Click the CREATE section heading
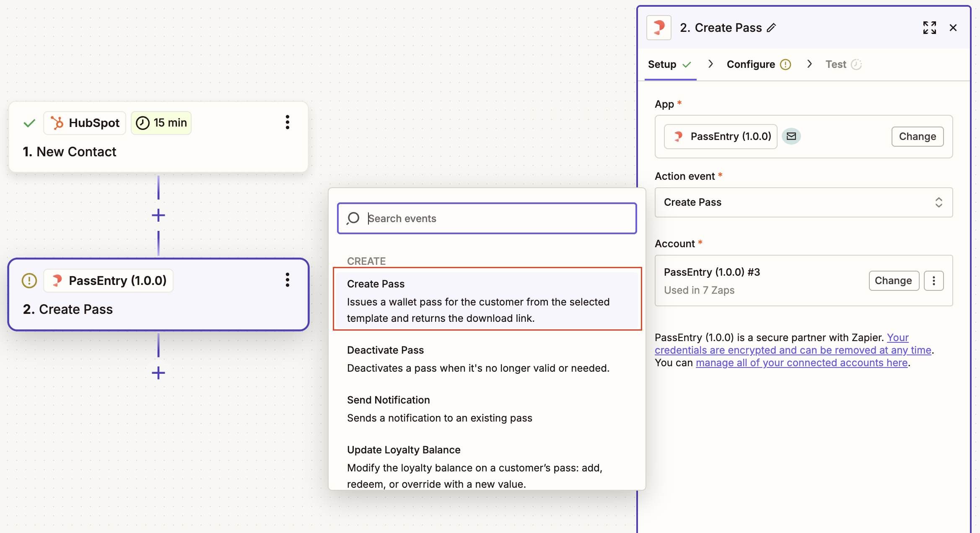The height and width of the screenshot is (533, 980). coord(366,261)
